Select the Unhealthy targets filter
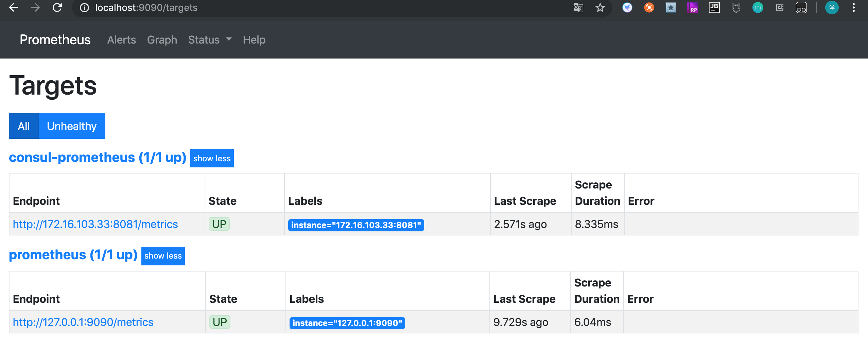The image size is (868, 345). pos(72,126)
